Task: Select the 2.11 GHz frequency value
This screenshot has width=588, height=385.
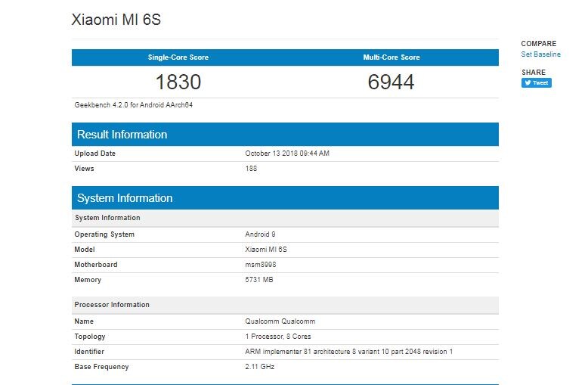Action: coord(259,367)
